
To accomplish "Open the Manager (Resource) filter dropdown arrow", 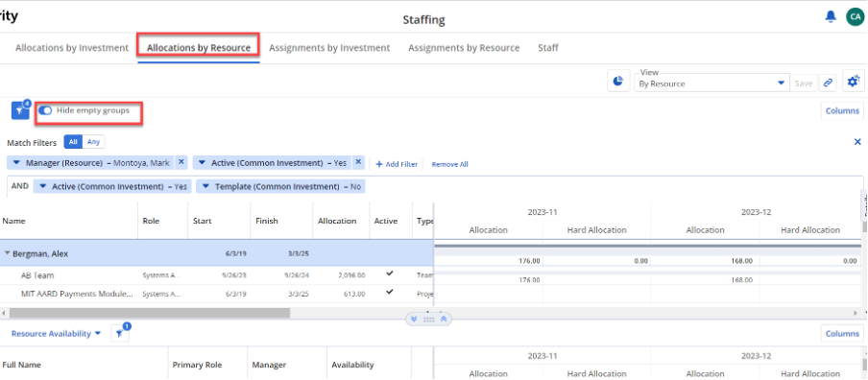I will (x=16, y=163).
